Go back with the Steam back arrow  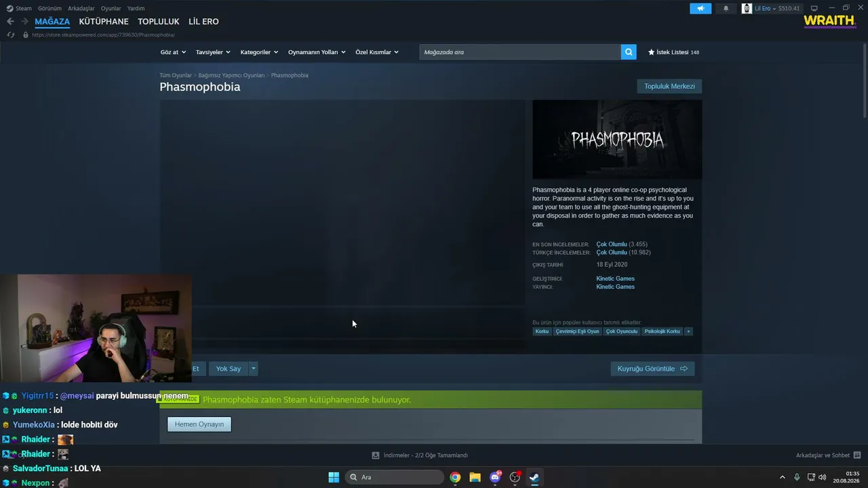coord(10,22)
